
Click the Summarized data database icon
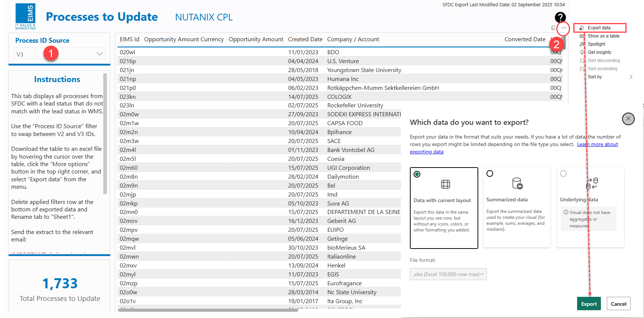tap(517, 184)
